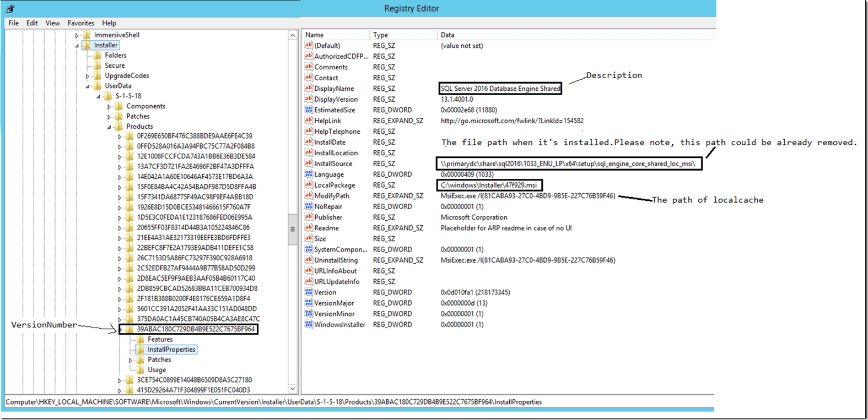Click the Secure folder icon under Installer
Image resolution: width=868 pixels, height=420 pixels.
(98, 66)
